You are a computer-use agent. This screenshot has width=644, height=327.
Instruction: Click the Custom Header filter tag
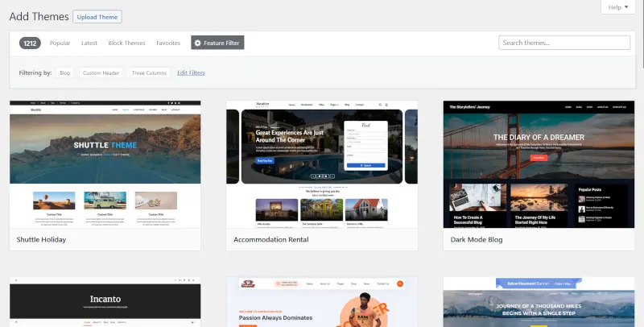101,73
